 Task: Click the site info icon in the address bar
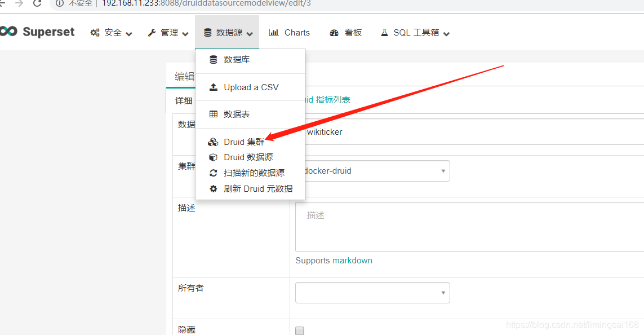[60, 3]
